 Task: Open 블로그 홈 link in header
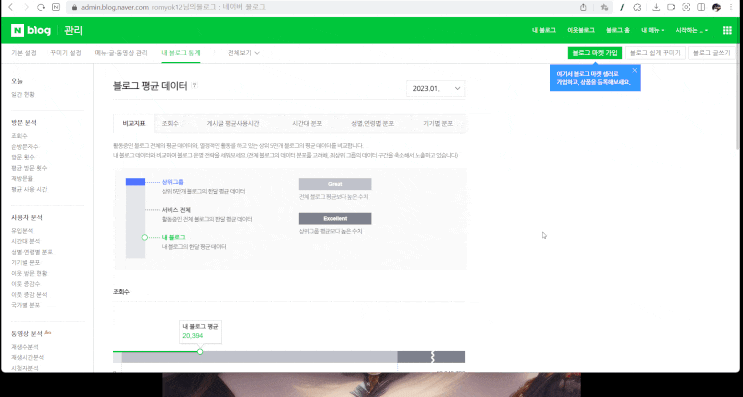pos(617,30)
